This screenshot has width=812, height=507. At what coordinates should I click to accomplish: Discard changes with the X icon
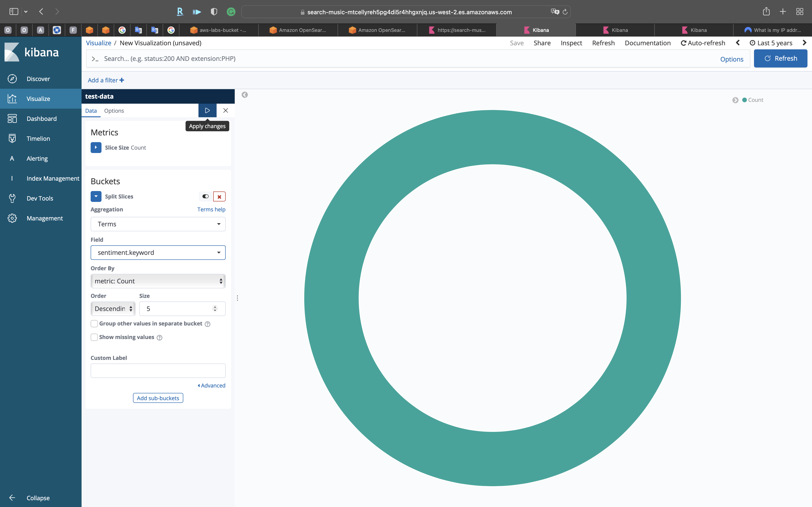click(x=225, y=110)
